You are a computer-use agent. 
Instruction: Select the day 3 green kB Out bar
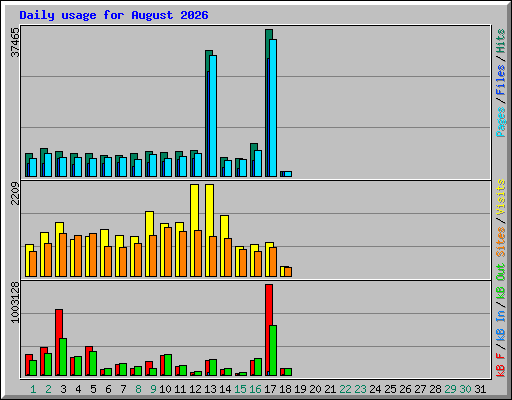tap(63, 357)
